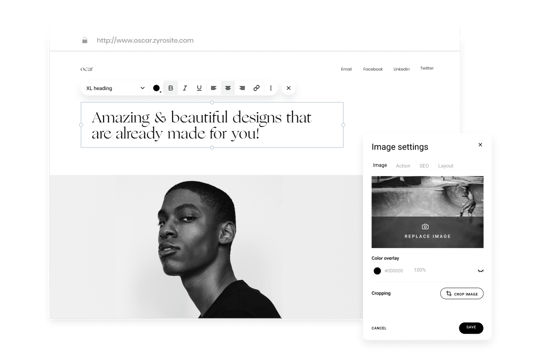Switch to the SEO tab

point(424,166)
